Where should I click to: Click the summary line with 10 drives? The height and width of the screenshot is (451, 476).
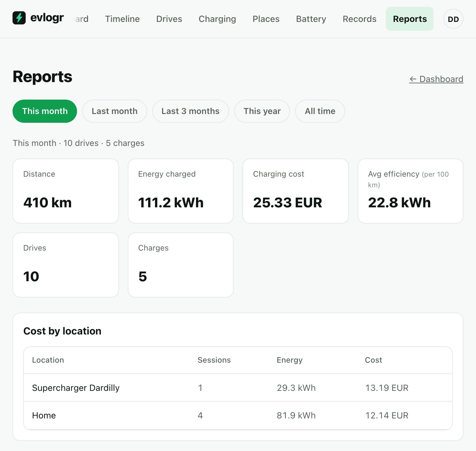pyautogui.click(x=79, y=143)
